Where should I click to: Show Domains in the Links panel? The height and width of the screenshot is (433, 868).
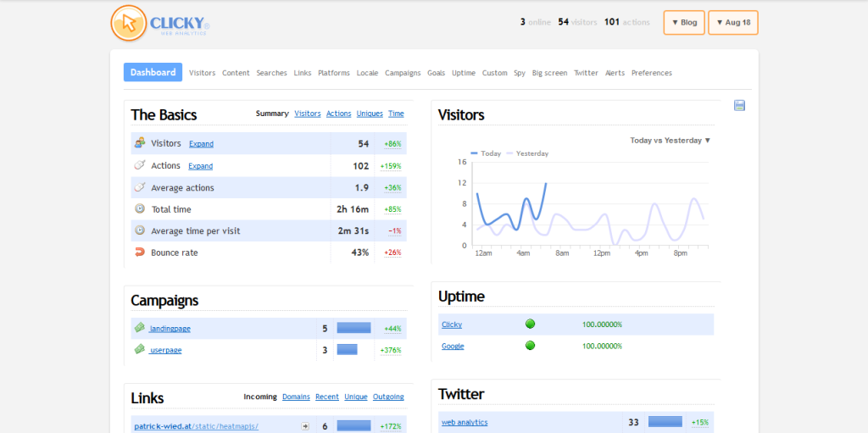tap(296, 397)
